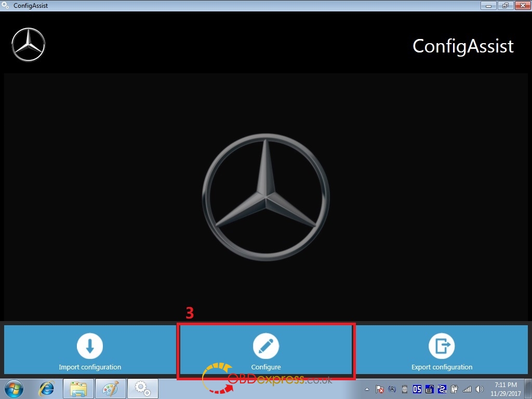Click the blue cable connection tray icon
Viewport: 532px width, 399px height.
[x=442, y=389]
